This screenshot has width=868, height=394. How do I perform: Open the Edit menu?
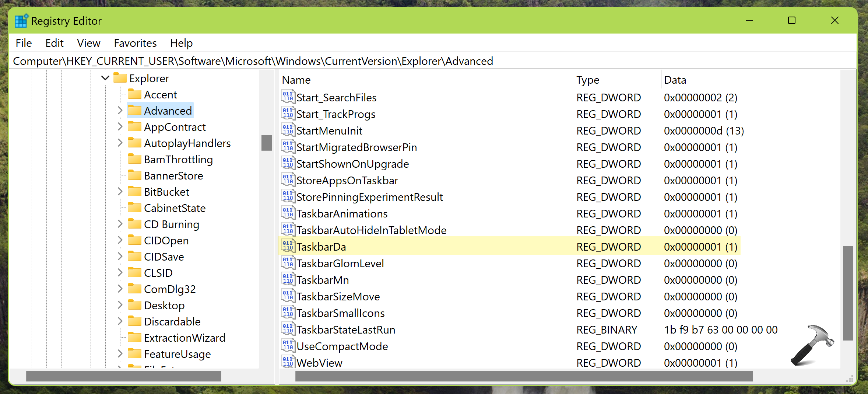tap(55, 43)
